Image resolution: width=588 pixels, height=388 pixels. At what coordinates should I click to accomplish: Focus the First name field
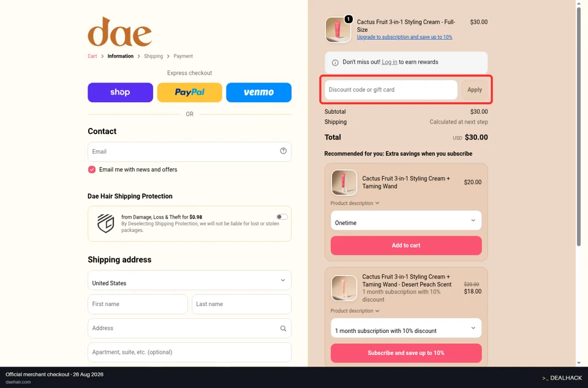tap(138, 304)
